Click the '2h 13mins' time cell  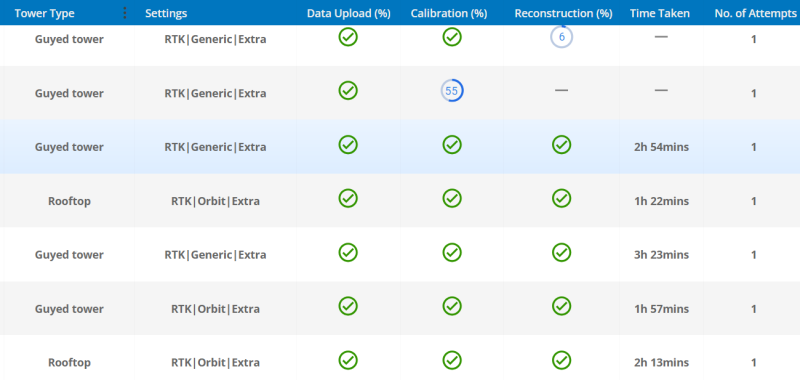click(x=661, y=362)
